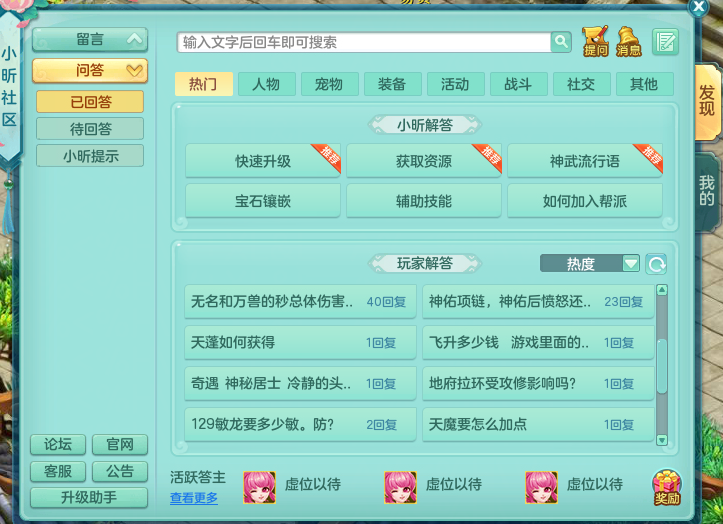This screenshot has width=723, height=524.
Task: Switch to the 装备 tab
Action: [392, 84]
